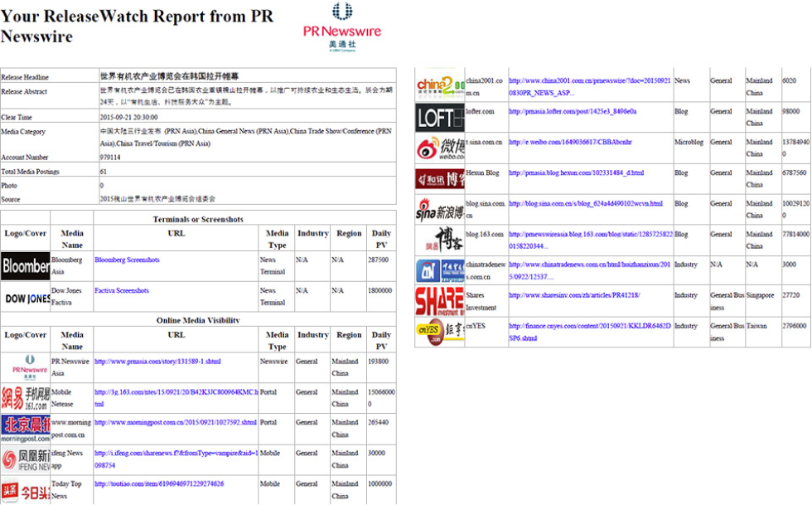This screenshot has width=812, height=505.
Task: Follow the toutiao.com item link
Action: 158,484
